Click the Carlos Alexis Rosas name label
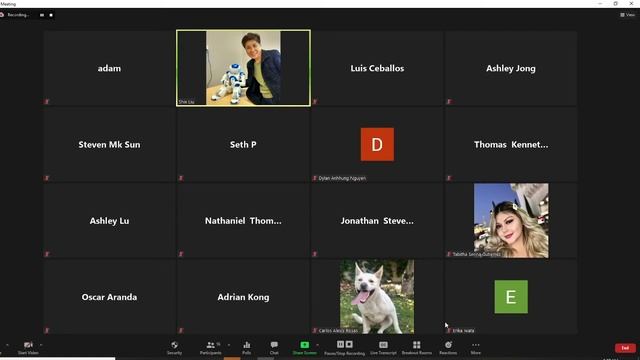The height and width of the screenshot is (360, 640). 338,331
